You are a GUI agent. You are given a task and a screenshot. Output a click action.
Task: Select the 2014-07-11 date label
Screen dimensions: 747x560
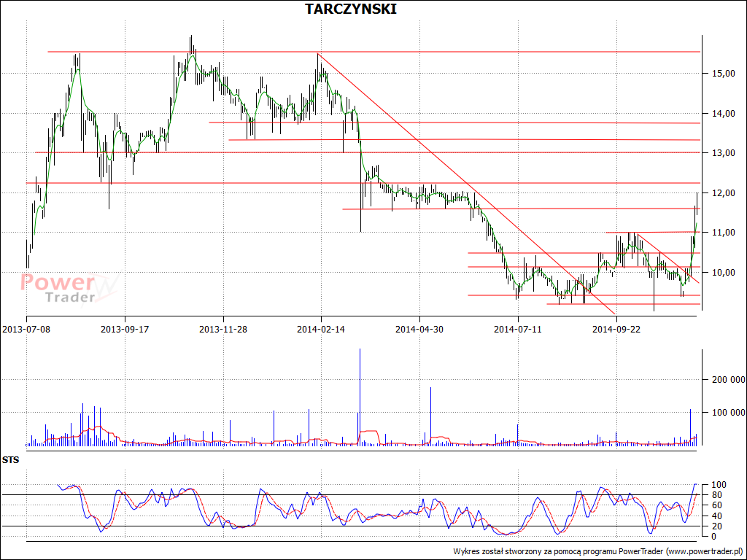(x=519, y=329)
